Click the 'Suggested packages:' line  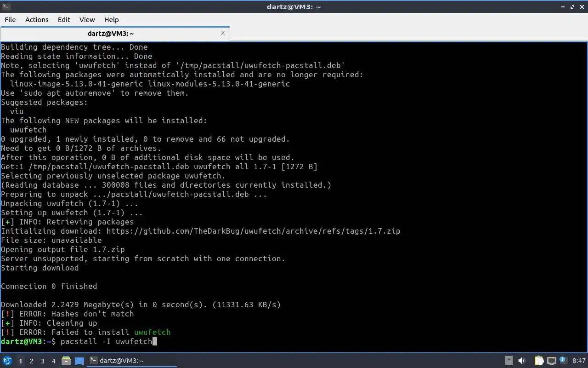(x=45, y=102)
